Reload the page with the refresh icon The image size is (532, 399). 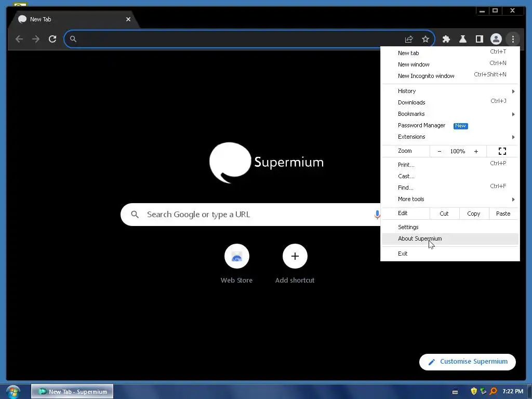52,39
